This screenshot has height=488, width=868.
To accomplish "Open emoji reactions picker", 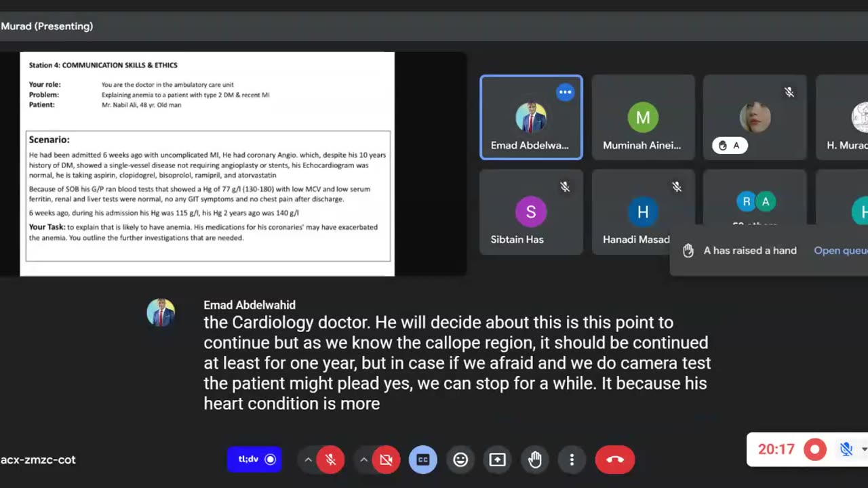I will (460, 460).
